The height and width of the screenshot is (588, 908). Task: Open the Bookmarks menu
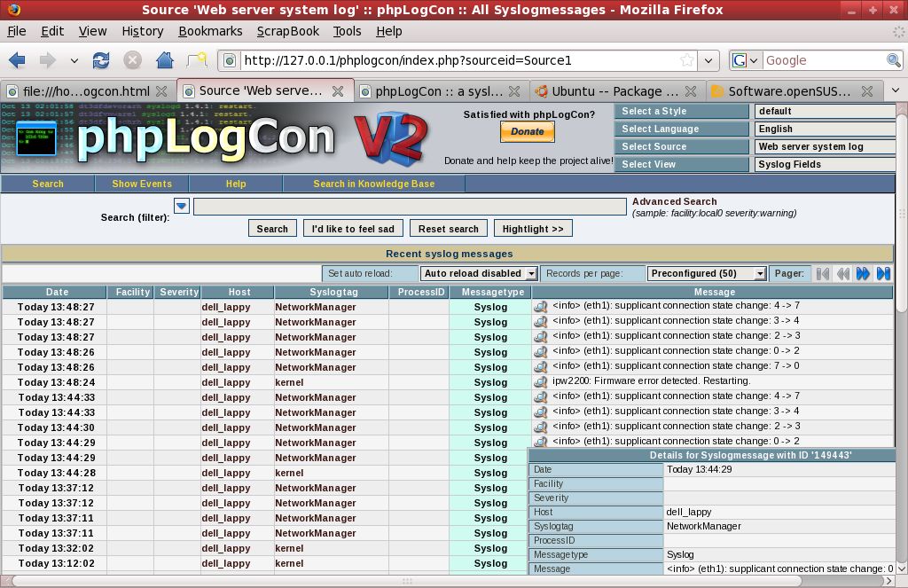pos(210,31)
